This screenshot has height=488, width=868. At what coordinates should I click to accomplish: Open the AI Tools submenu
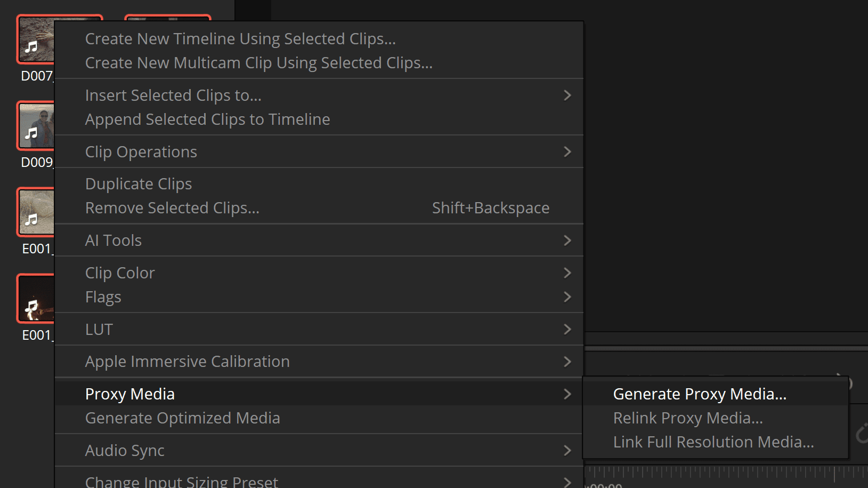113,240
